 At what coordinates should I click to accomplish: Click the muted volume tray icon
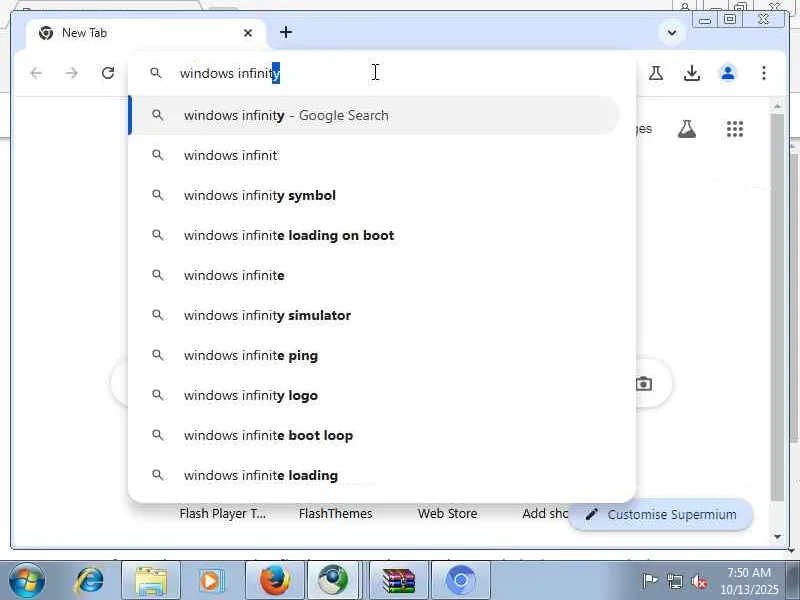click(x=699, y=581)
